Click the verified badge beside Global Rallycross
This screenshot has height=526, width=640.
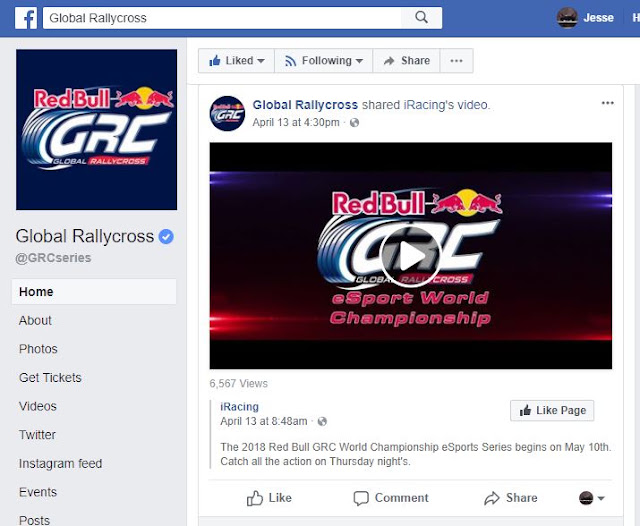pyautogui.click(x=166, y=236)
